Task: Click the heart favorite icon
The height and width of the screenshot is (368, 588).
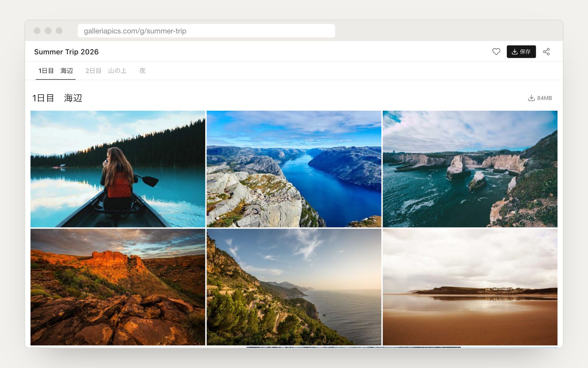Action: (x=496, y=52)
